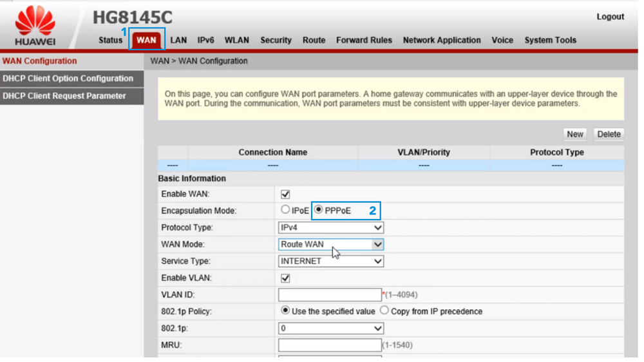Click the Basic Information heading
This screenshot has height=362, width=644.
click(x=192, y=178)
